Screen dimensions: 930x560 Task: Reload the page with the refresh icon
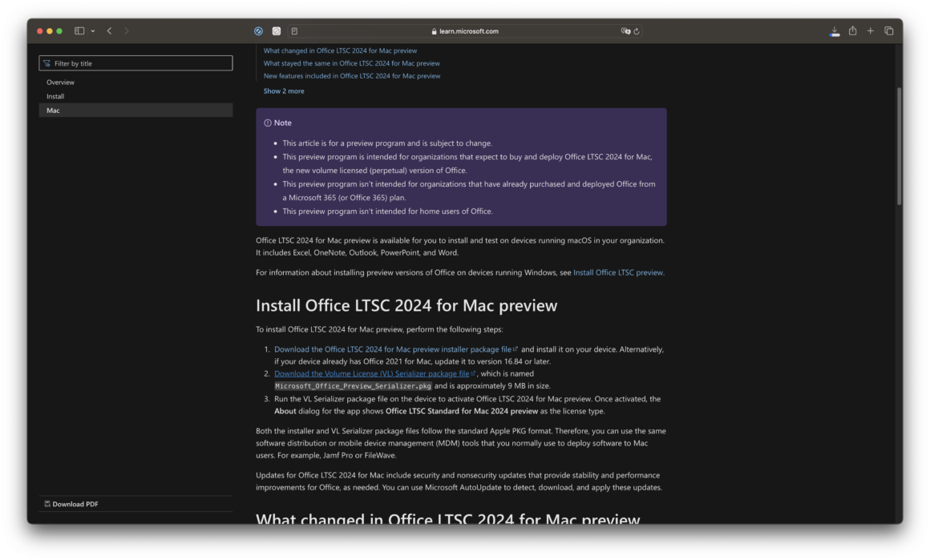[x=637, y=30]
